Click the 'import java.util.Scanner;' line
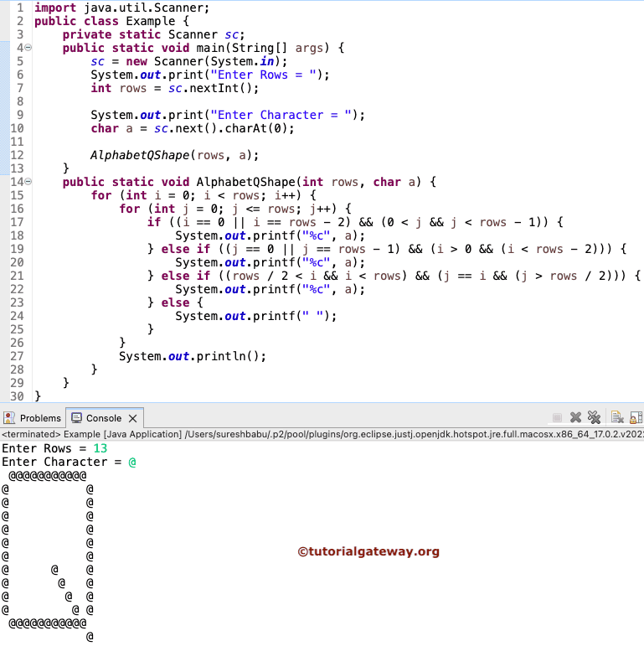 pos(122,8)
